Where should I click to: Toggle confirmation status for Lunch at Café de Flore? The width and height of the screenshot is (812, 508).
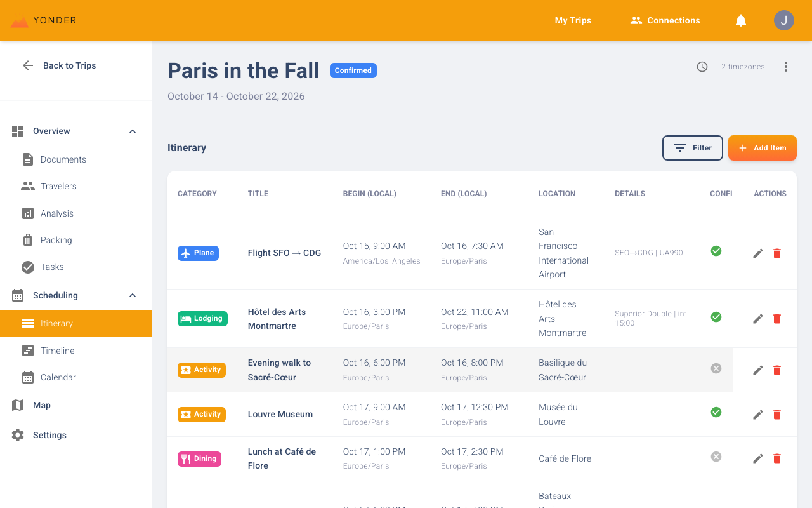716,456
